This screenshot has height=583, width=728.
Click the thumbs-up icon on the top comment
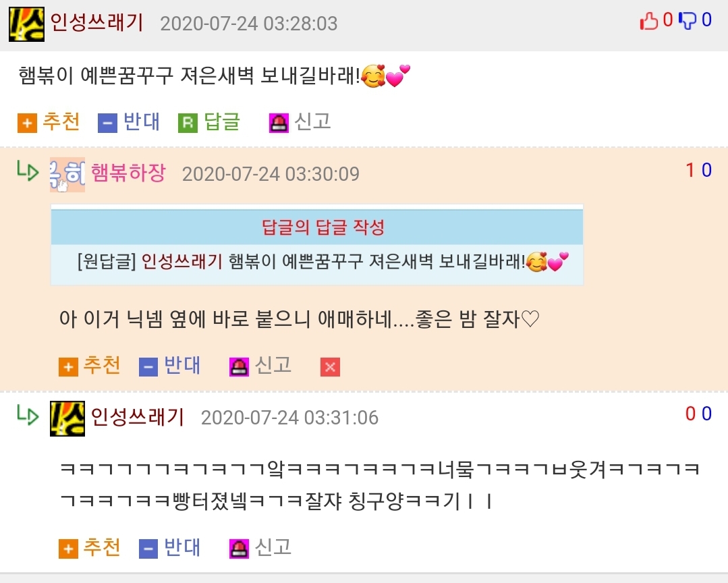[649, 20]
